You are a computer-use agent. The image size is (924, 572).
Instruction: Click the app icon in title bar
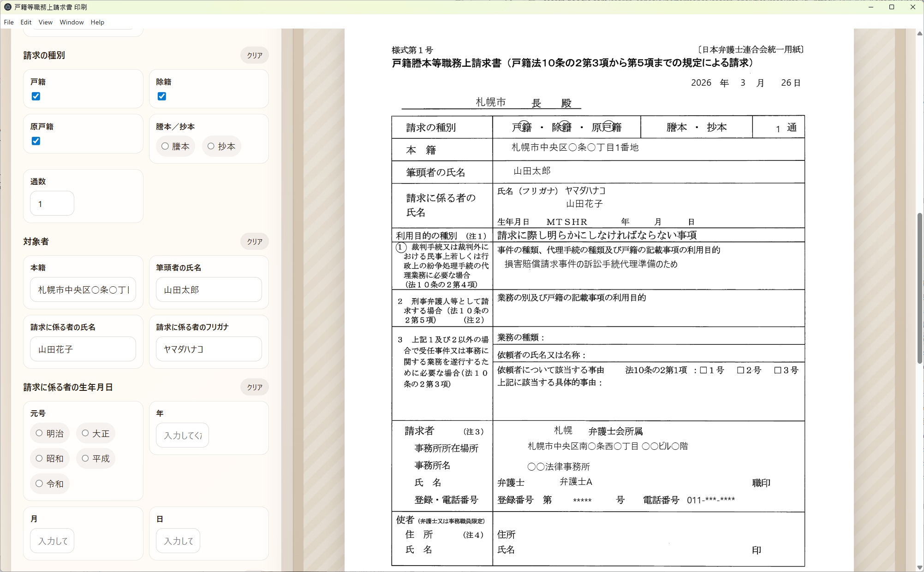coord(7,7)
